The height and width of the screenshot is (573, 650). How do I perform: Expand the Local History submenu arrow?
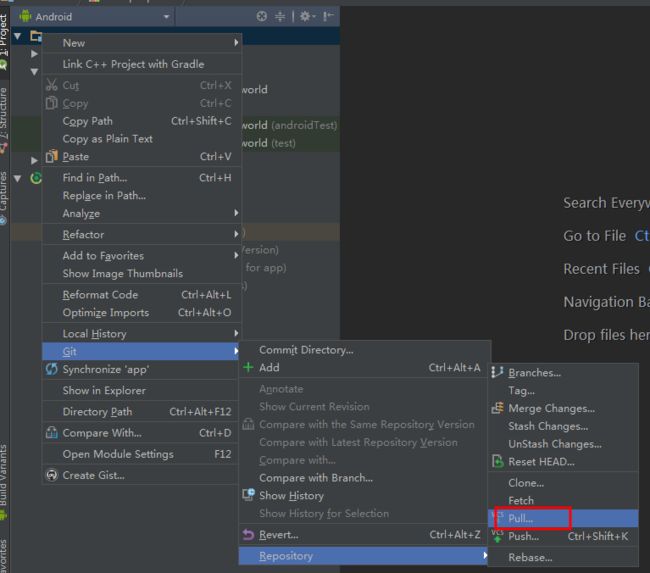(236, 333)
